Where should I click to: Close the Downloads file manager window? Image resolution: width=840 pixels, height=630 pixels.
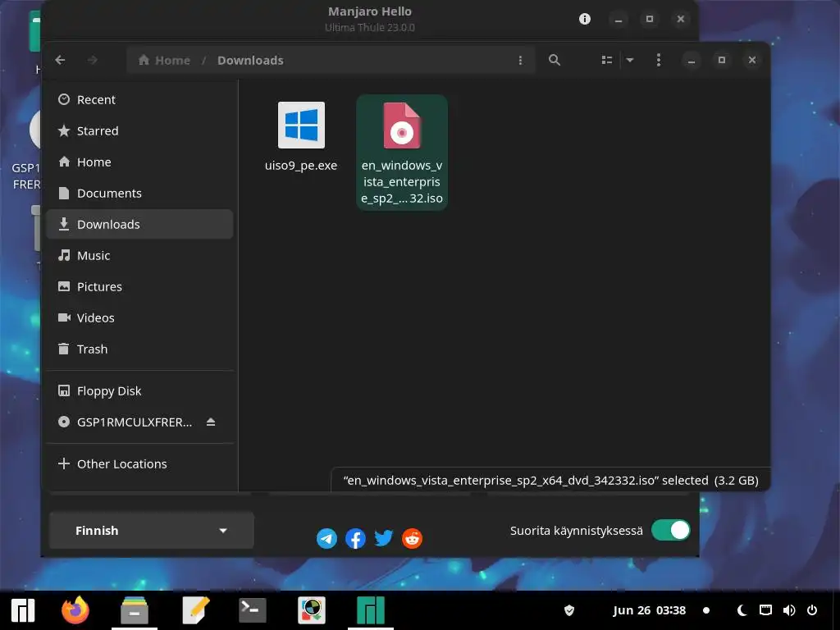tap(752, 60)
